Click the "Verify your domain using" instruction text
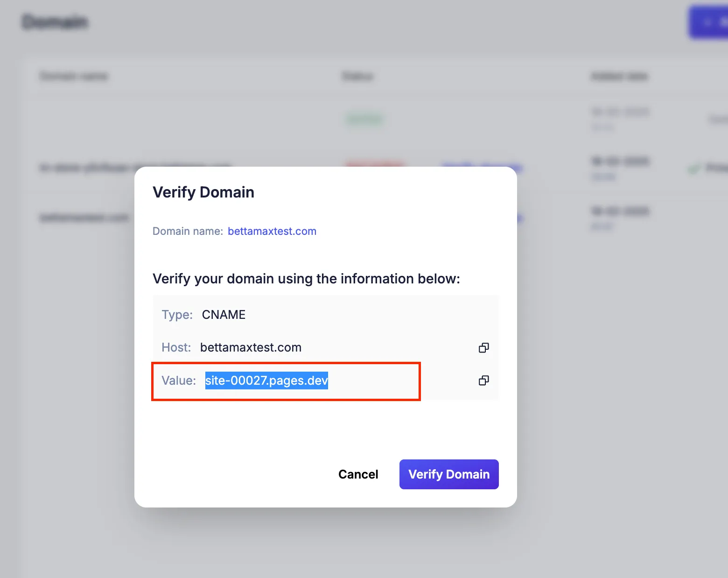 pyautogui.click(x=306, y=279)
